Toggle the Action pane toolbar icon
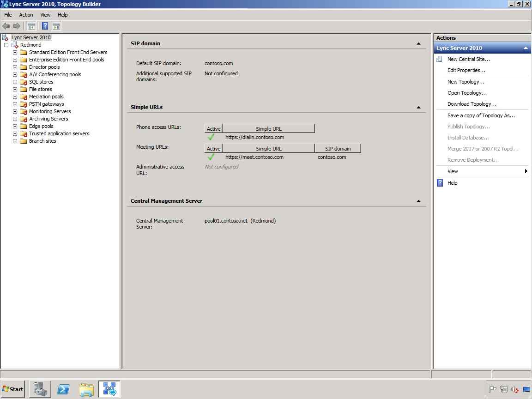 pos(56,26)
